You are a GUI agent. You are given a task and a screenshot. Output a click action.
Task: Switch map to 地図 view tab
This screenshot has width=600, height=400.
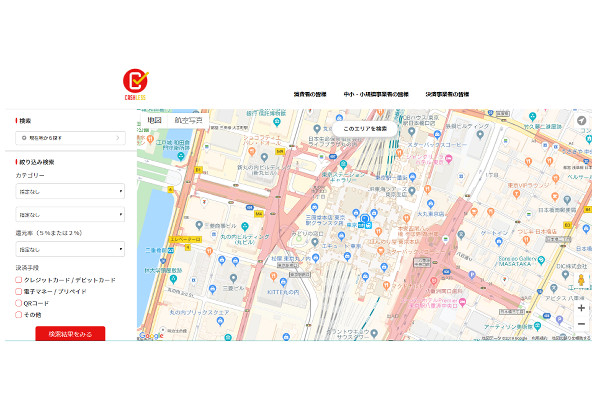pos(154,120)
